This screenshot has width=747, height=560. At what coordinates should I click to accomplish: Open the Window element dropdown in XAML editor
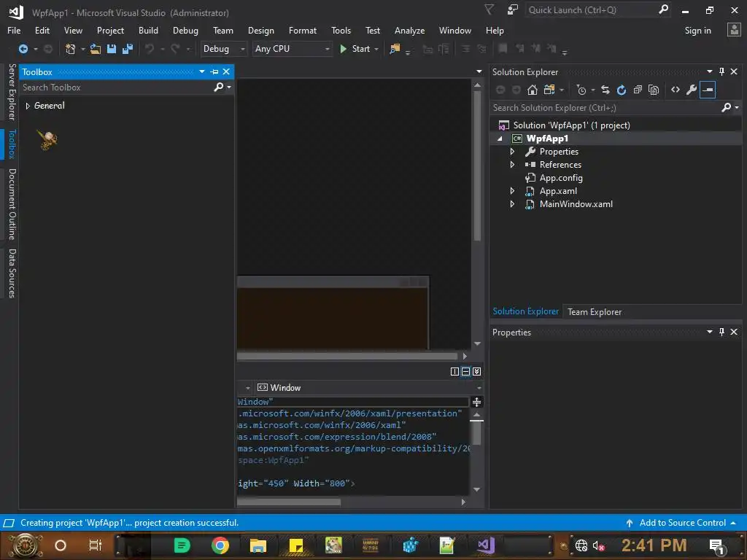479,388
